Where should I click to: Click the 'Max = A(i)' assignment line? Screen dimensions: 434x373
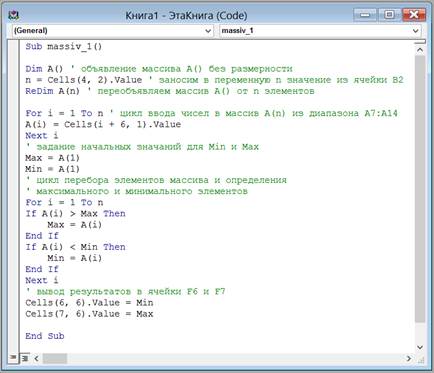point(75,225)
